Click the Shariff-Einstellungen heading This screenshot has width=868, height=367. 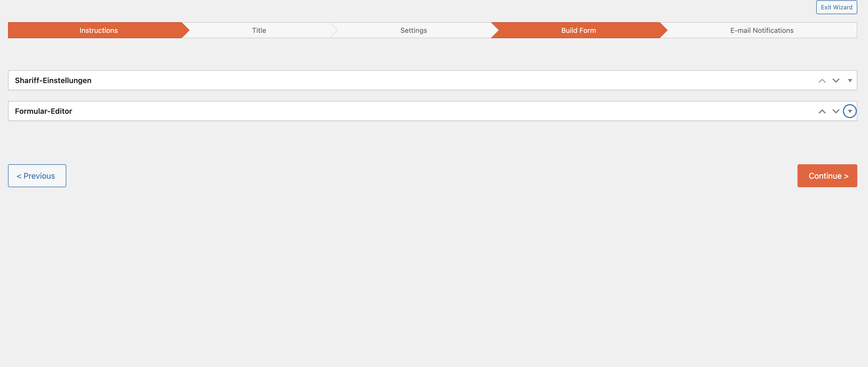click(x=53, y=81)
